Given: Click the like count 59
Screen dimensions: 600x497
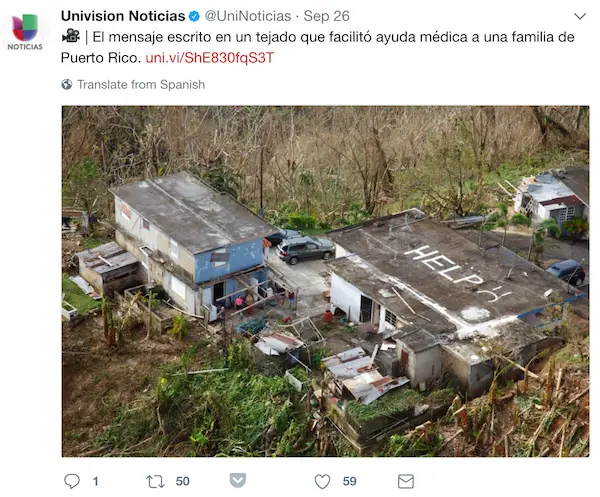Looking at the screenshot, I should 349,481.
